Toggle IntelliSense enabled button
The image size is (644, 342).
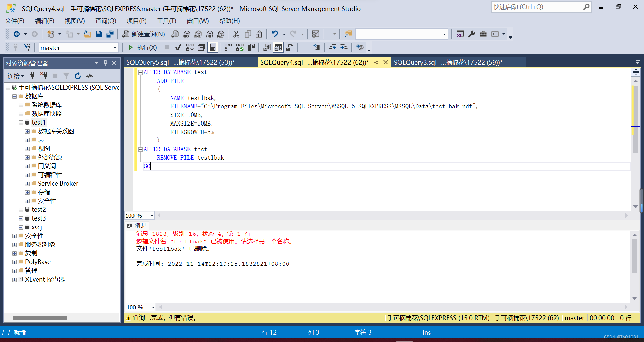[x=213, y=48]
